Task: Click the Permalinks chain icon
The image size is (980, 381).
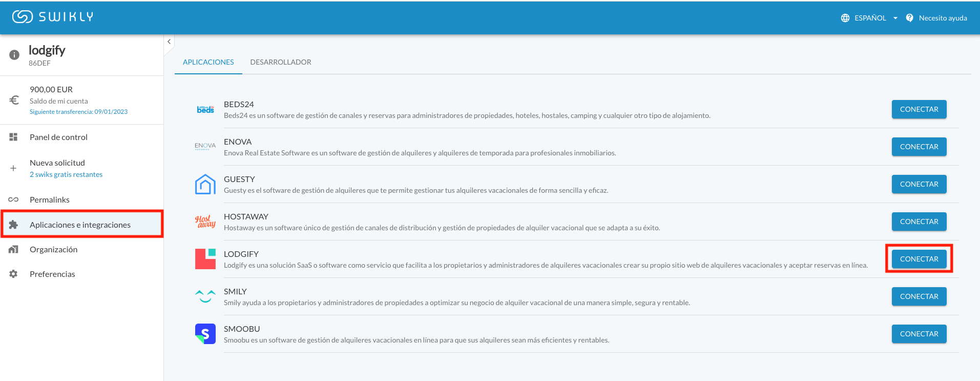Action: (14, 199)
